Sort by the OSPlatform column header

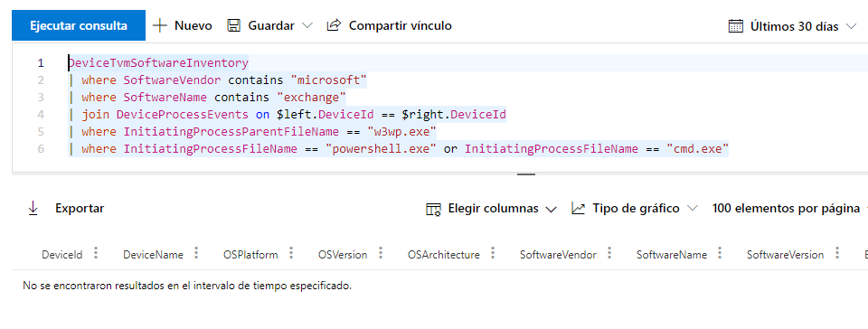click(x=250, y=255)
